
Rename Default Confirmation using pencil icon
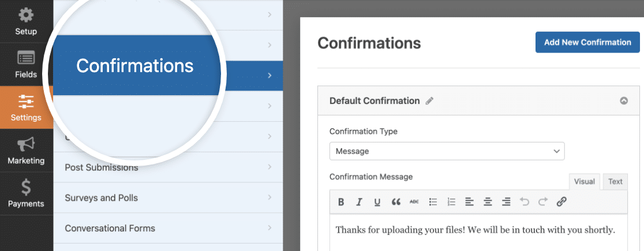429,101
